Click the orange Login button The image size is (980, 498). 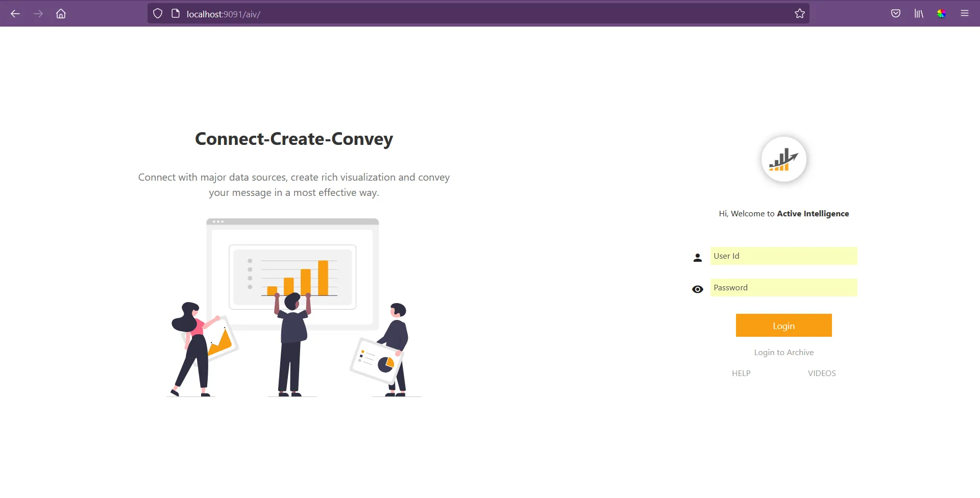(783, 326)
